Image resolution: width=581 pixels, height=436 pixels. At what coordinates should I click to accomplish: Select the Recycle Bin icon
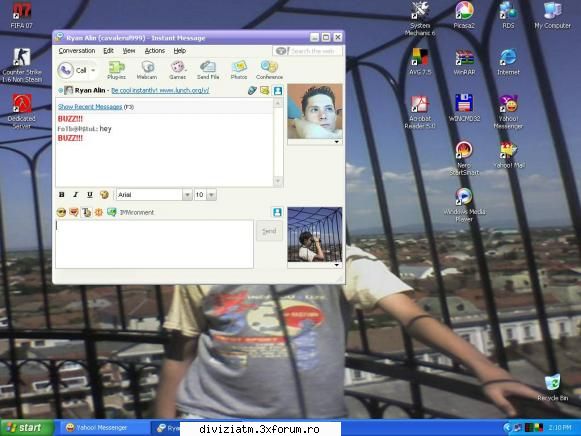coord(552,387)
